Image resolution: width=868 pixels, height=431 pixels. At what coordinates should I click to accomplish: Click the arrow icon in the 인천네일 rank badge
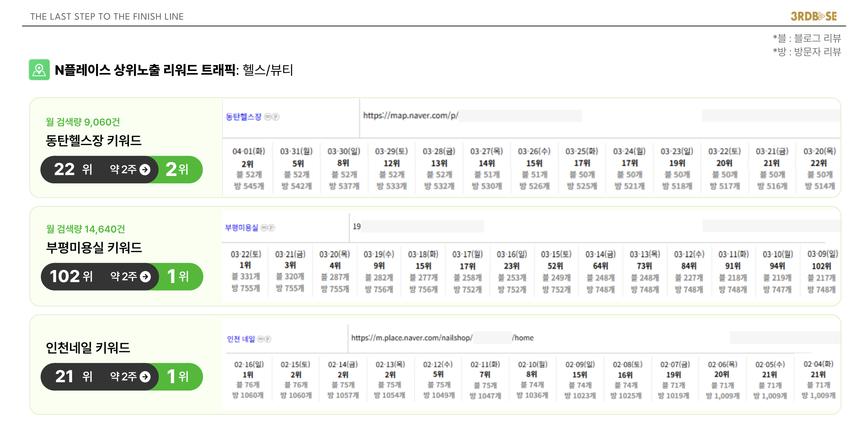click(145, 376)
